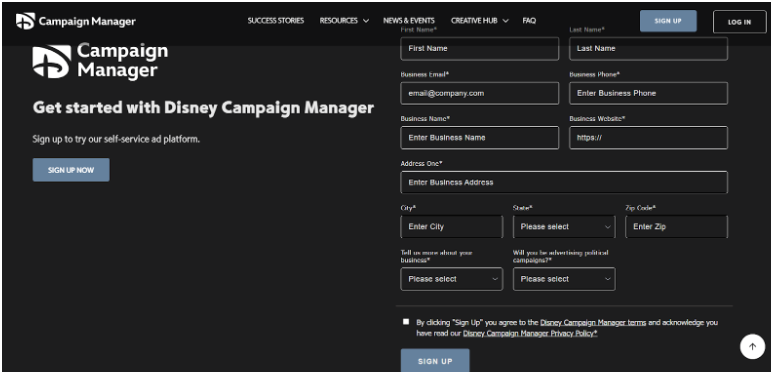Open the FAQ page
773x374 pixels.
[x=529, y=21]
